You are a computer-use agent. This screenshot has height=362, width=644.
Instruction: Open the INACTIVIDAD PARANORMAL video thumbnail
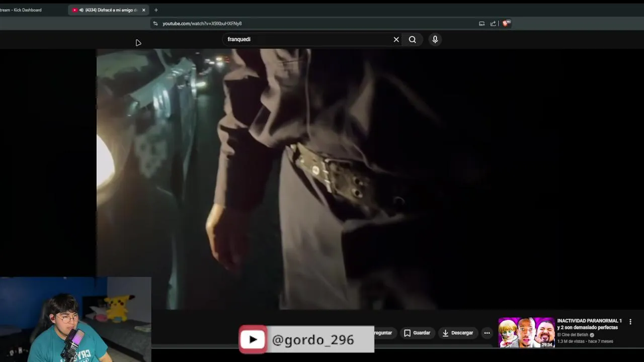526,332
